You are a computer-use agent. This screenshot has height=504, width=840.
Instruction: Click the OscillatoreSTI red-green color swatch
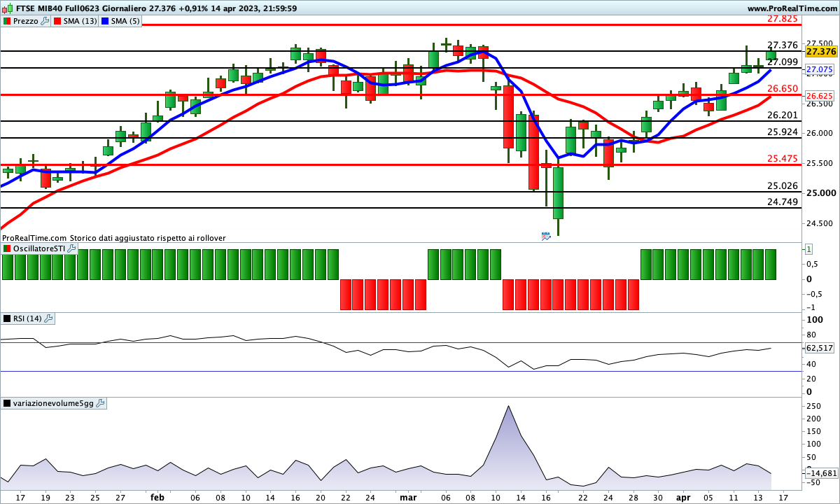click(x=7, y=249)
